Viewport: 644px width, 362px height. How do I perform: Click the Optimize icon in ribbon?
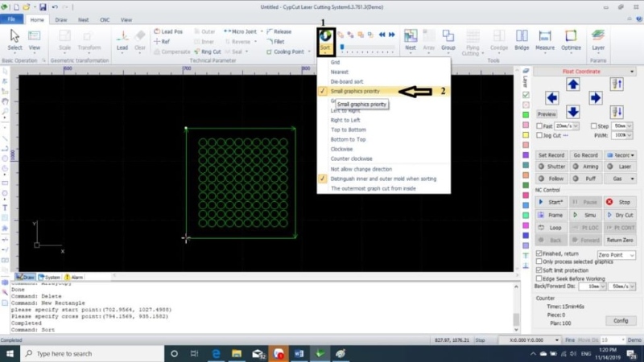(571, 39)
